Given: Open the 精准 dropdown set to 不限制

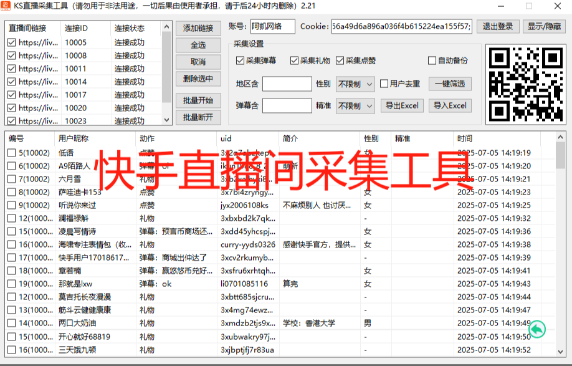Looking at the screenshot, I should (x=355, y=106).
